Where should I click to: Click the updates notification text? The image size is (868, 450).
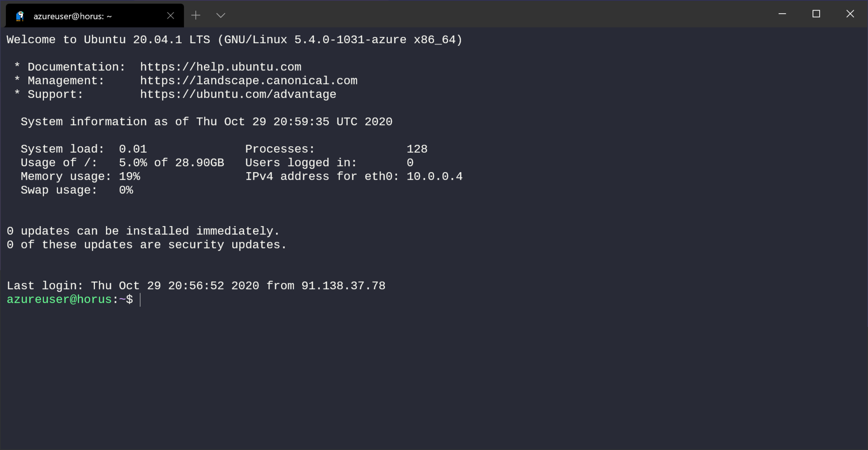coord(142,231)
